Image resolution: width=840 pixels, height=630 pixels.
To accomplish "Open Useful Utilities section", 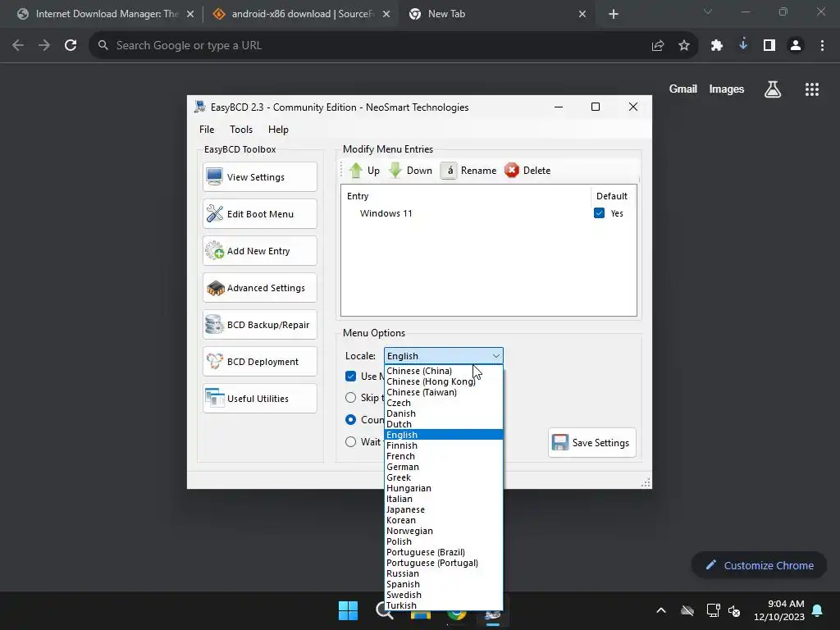I will point(260,399).
